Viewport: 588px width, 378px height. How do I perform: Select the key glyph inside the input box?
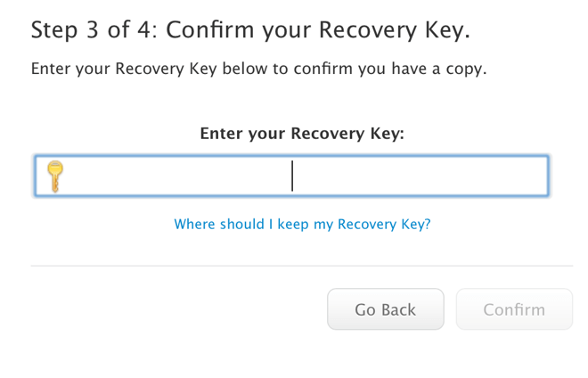click(x=55, y=176)
